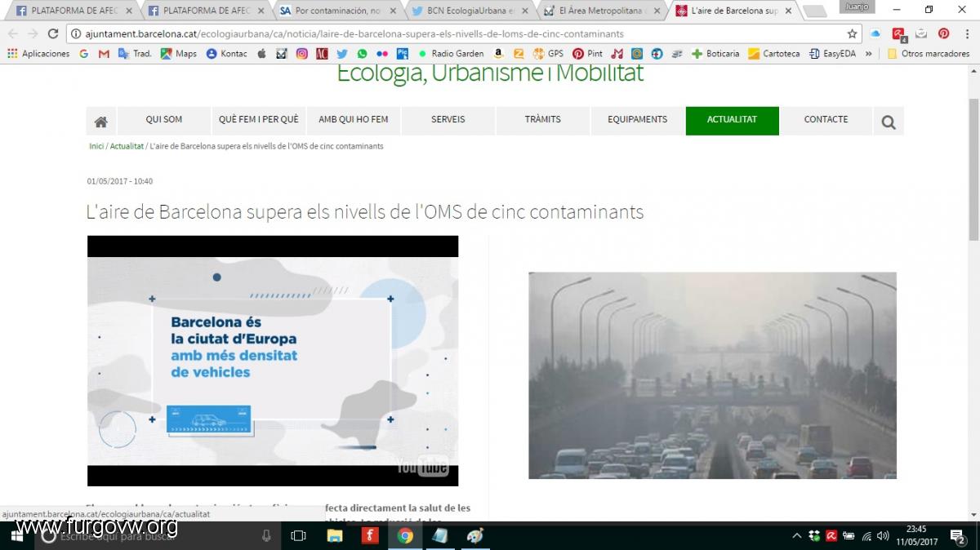The width and height of the screenshot is (980, 550).
Task: Click the Windows Start button
Action: point(17,536)
